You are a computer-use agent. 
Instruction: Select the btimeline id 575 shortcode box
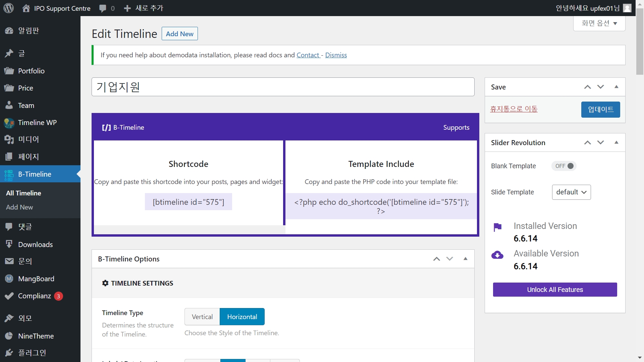click(189, 202)
